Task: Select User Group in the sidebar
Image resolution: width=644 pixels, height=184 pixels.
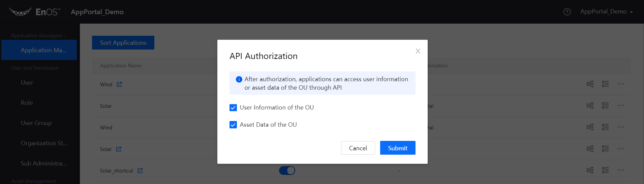Action: click(36, 123)
